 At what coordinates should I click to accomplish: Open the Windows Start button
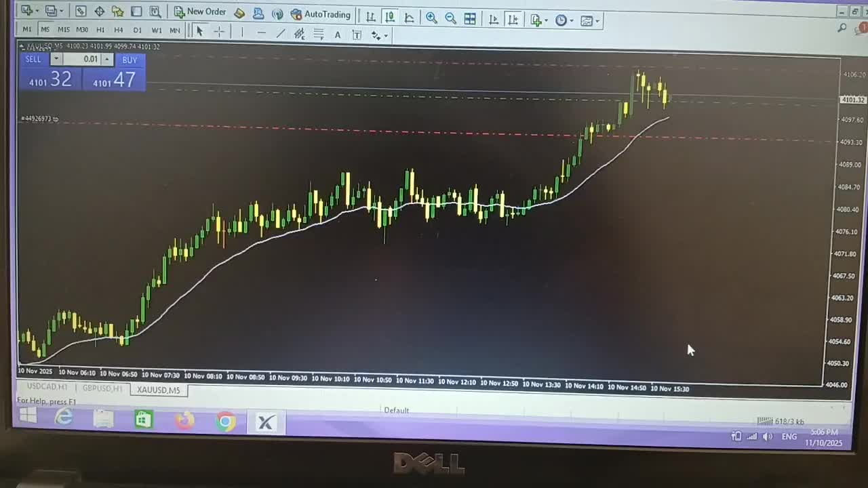[28, 416]
